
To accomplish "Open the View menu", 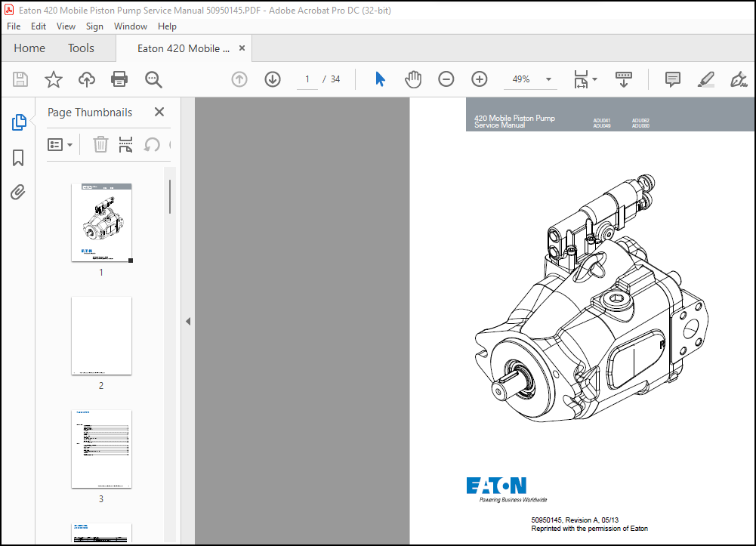I will (66, 26).
